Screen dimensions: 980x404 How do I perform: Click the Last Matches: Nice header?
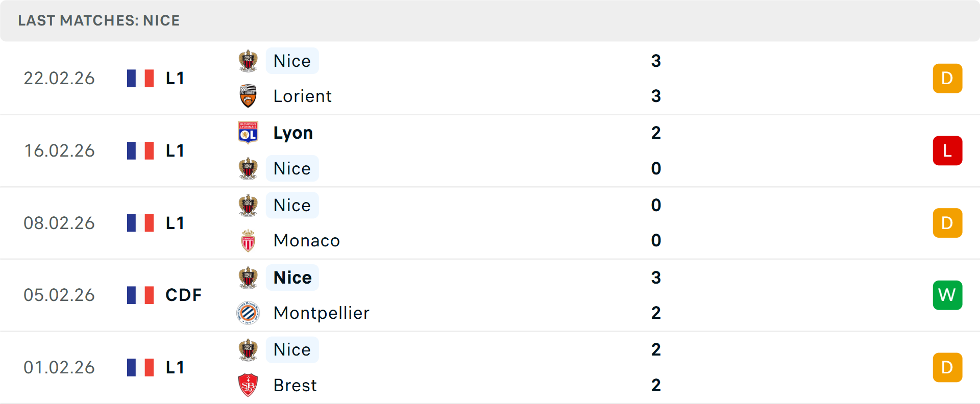point(99,20)
